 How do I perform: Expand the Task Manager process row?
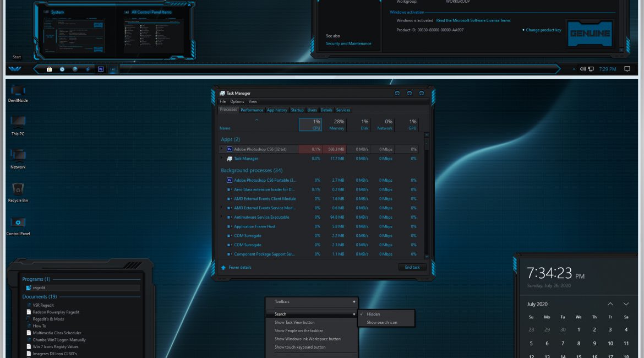point(222,158)
